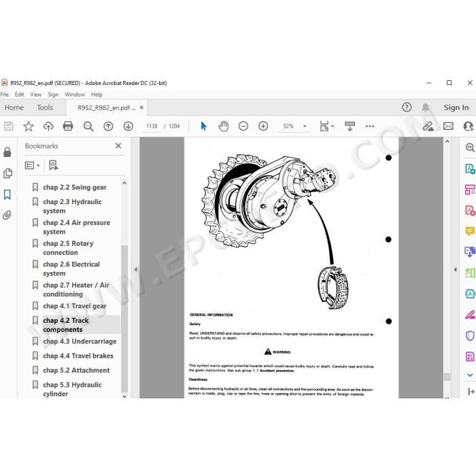This screenshot has width=476, height=476.
Task: Open the View menu
Action: coord(36,95)
